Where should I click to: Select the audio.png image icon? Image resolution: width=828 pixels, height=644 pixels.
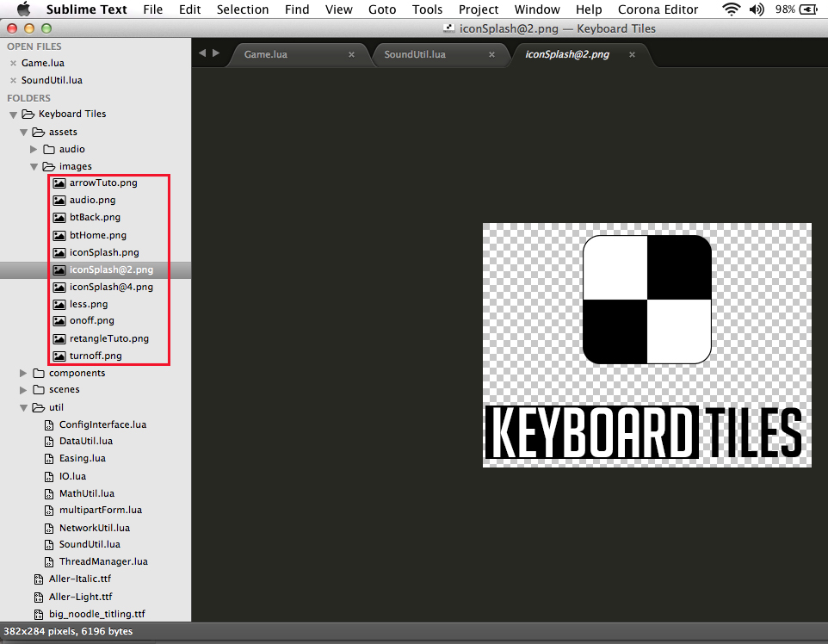tap(59, 200)
